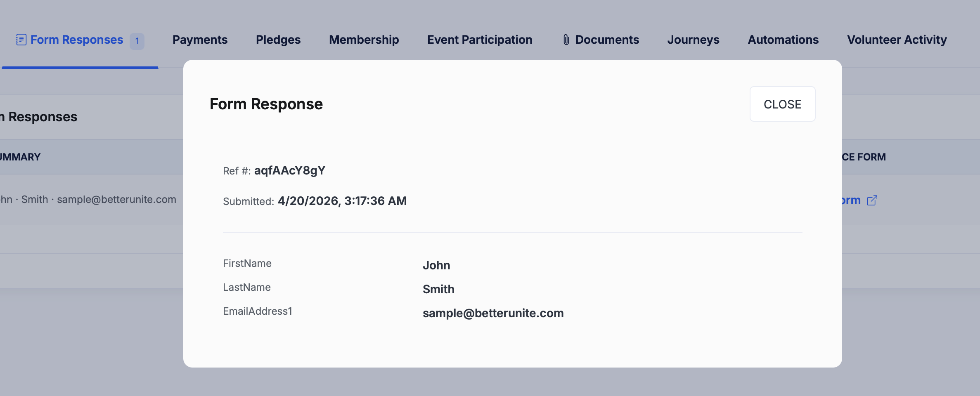Select the FirstName value John
Image resolution: width=980 pixels, height=396 pixels.
pos(436,265)
